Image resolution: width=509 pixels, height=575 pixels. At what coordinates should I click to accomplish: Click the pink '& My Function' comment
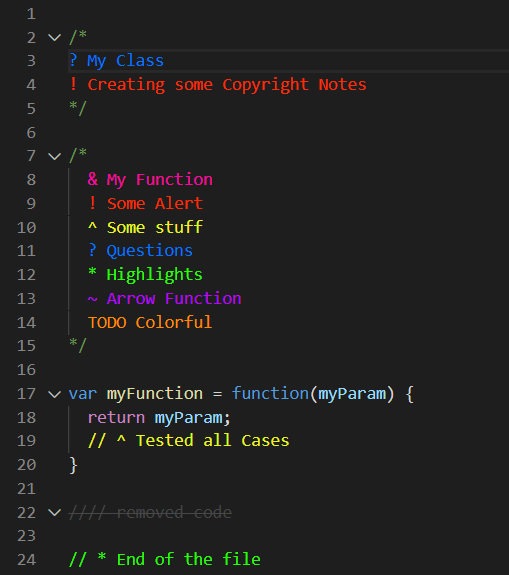[150, 180]
